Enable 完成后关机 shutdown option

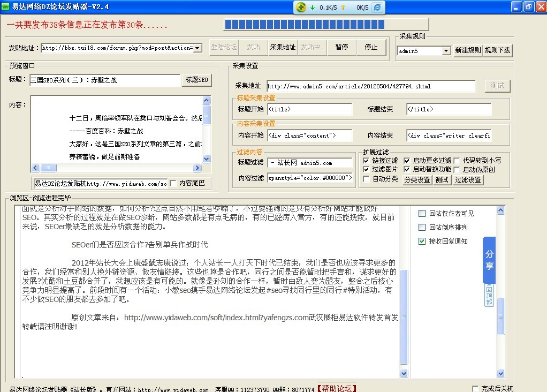coord(475,390)
